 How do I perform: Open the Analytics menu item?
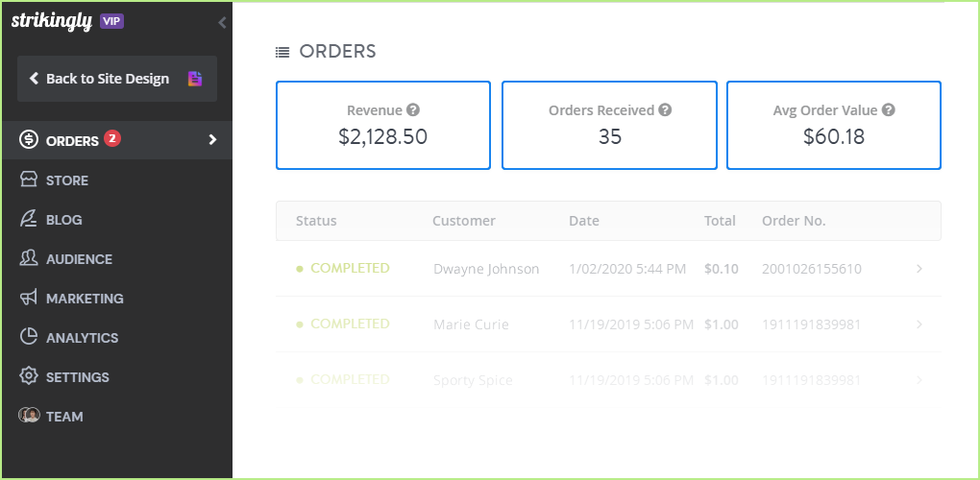click(x=82, y=338)
